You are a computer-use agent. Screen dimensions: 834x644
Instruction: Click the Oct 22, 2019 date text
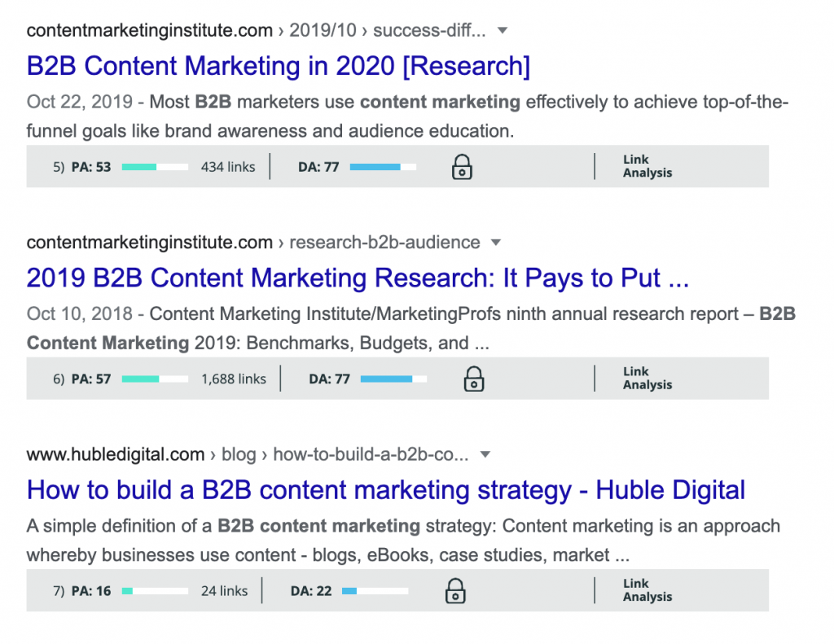point(79,102)
